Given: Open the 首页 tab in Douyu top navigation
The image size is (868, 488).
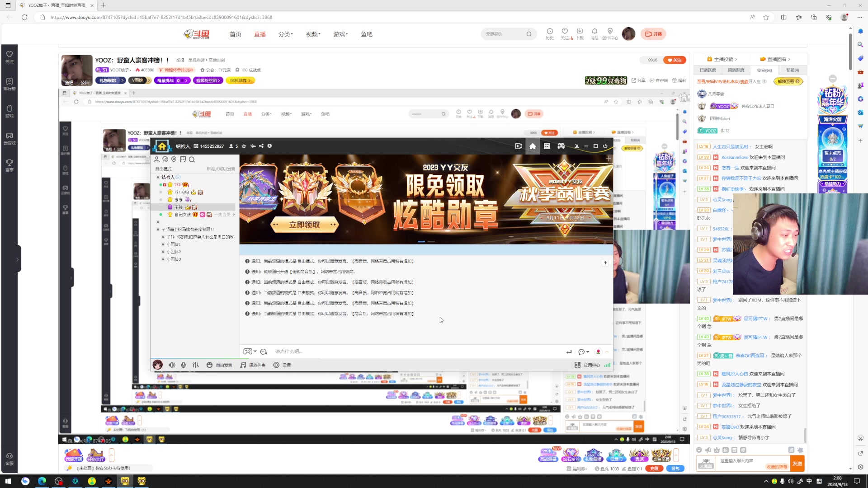Looking at the screenshot, I should tap(235, 34).
